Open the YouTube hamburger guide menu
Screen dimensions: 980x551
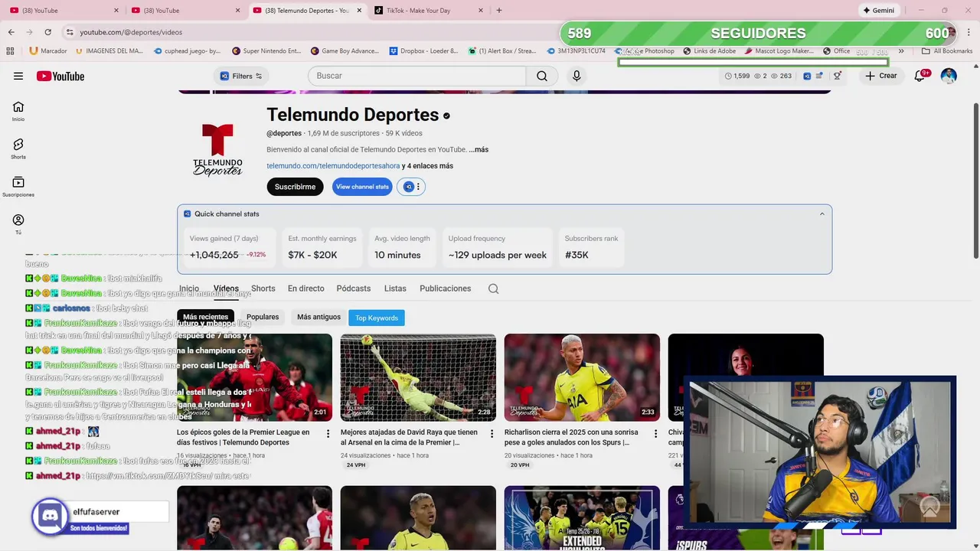[x=18, y=76]
